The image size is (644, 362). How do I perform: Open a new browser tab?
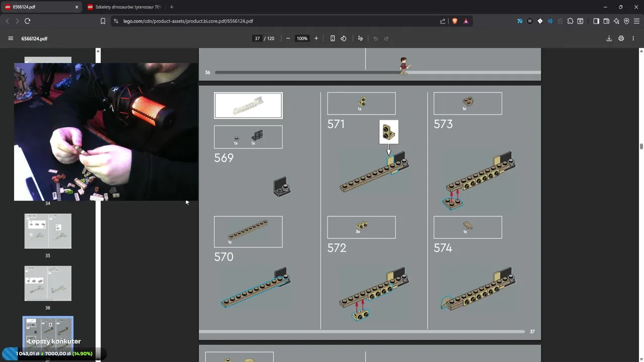coord(172,7)
